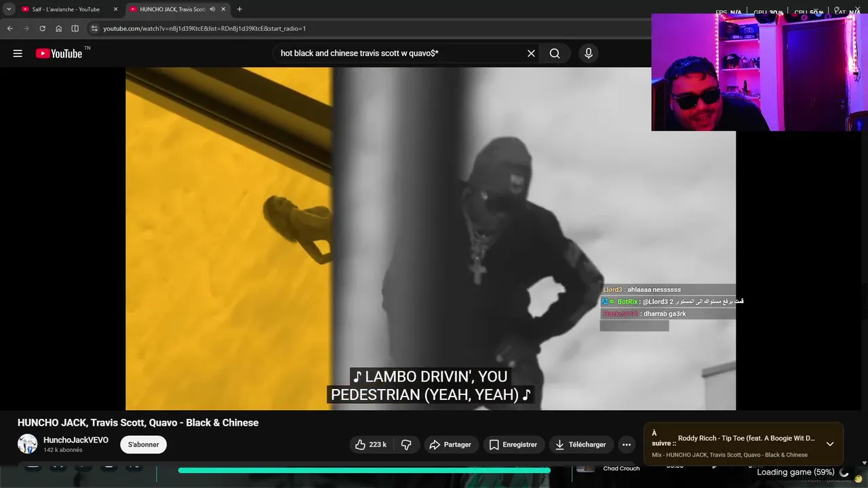The width and height of the screenshot is (868, 488).
Task: Select Roddy Ricch - Tip Toe next track
Action: point(746,439)
